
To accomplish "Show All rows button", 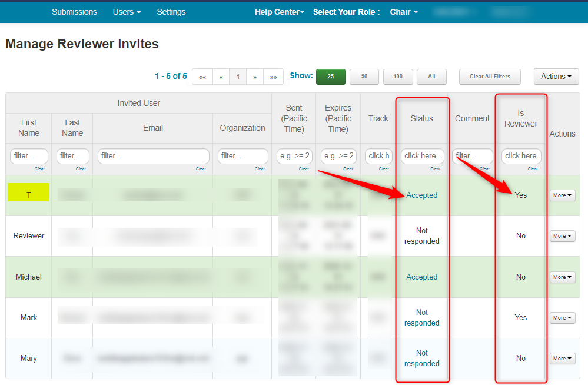I will [431, 77].
